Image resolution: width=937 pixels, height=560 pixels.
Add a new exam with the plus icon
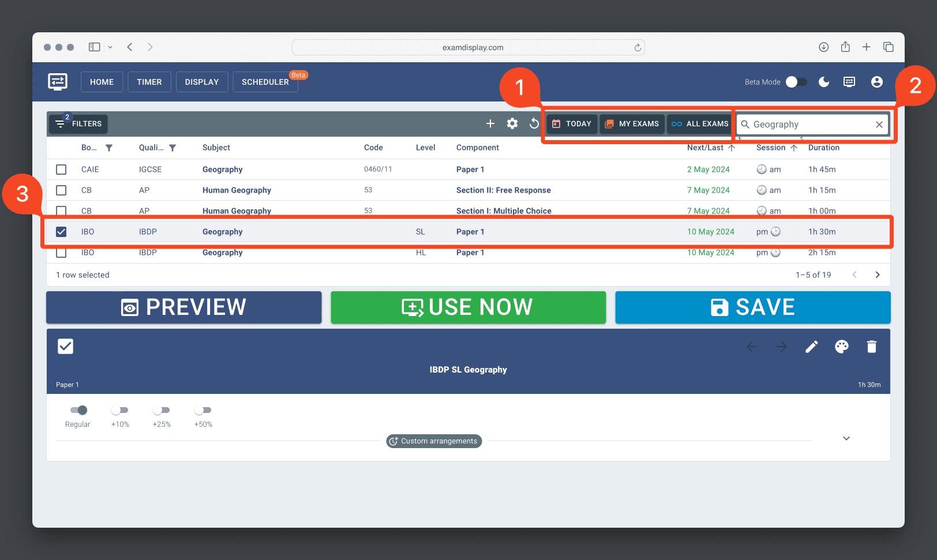point(490,123)
